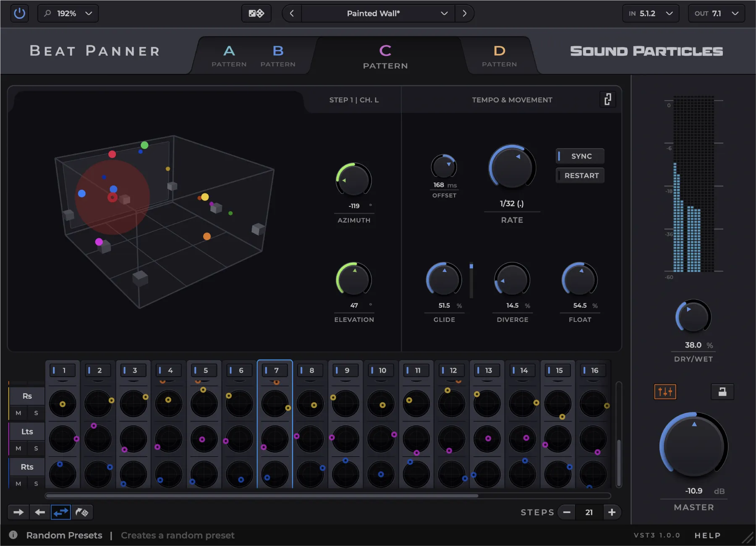Viewport: 756px width, 546px height.
Task: Switch to Pattern B tab
Action: 278,56
